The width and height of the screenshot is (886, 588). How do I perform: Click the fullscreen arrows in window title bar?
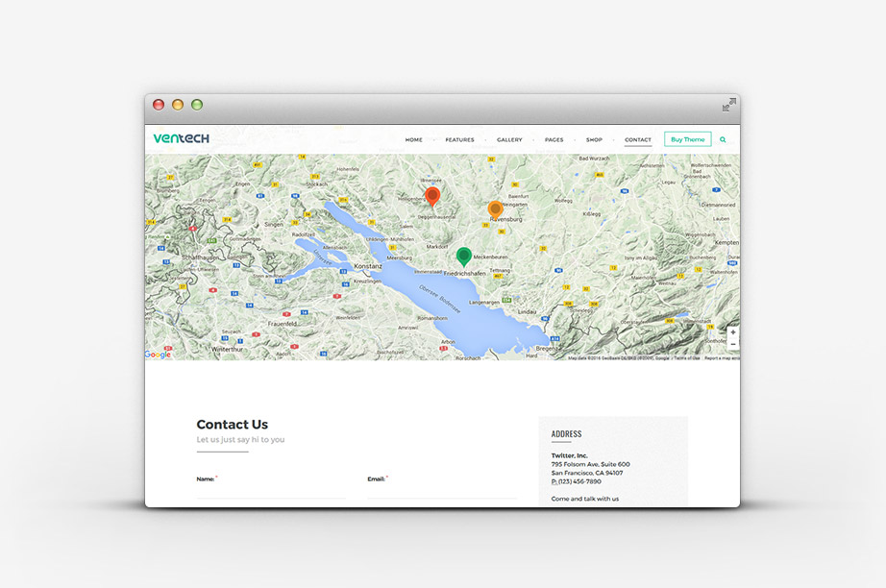coord(729,105)
